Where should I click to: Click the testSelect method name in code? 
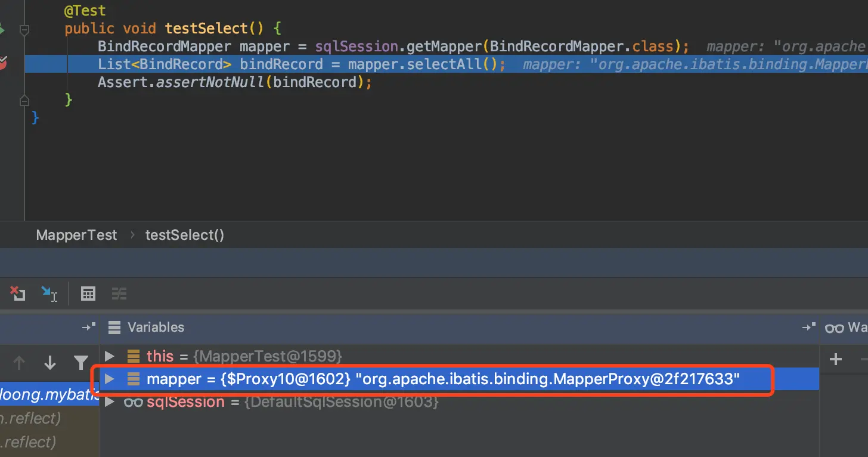(x=206, y=29)
